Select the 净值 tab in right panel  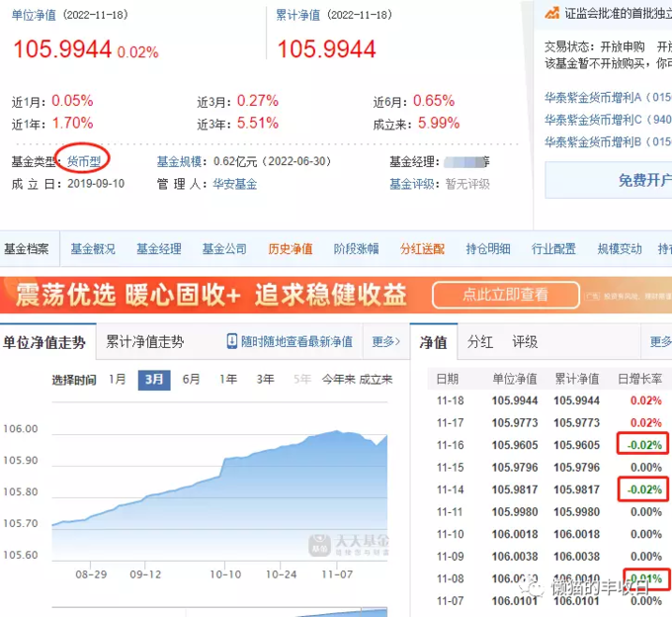(x=433, y=342)
